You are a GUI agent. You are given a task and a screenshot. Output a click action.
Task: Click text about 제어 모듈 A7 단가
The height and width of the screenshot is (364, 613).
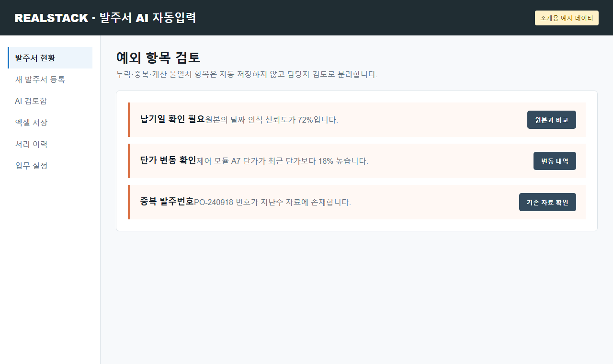(x=282, y=161)
